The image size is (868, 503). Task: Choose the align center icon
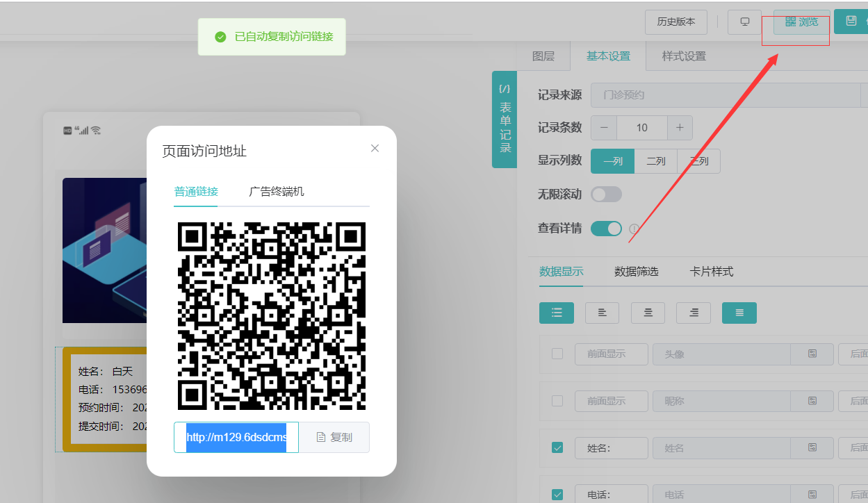click(x=648, y=313)
